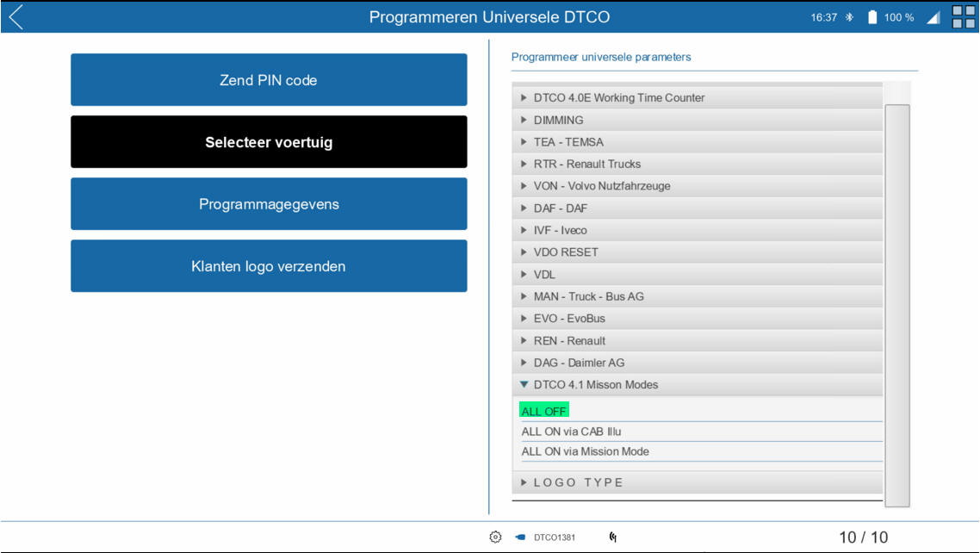Click the parameter list scrollbar
Viewport: 980px width, 553px height.
pyautogui.click(x=896, y=306)
